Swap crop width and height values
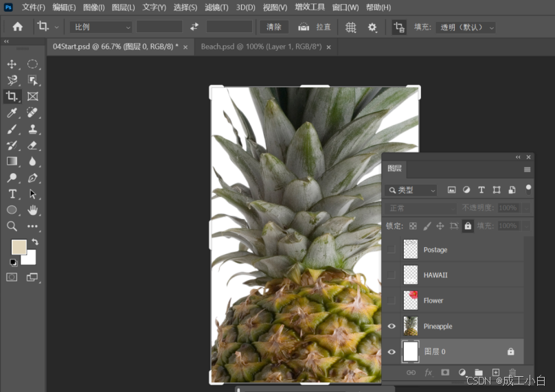This screenshot has width=555, height=392. [x=194, y=27]
